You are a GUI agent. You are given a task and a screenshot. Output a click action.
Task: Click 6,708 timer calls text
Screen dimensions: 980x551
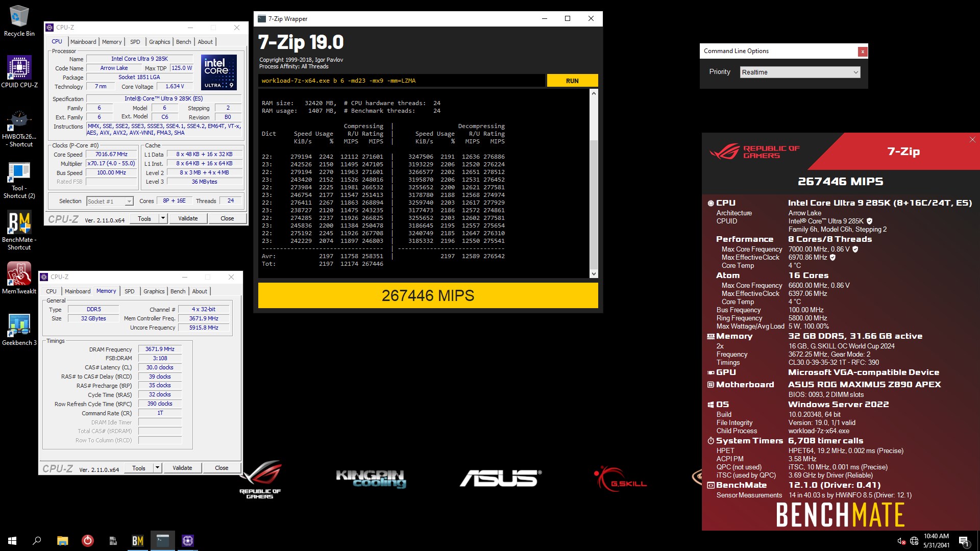click(825, 441)
